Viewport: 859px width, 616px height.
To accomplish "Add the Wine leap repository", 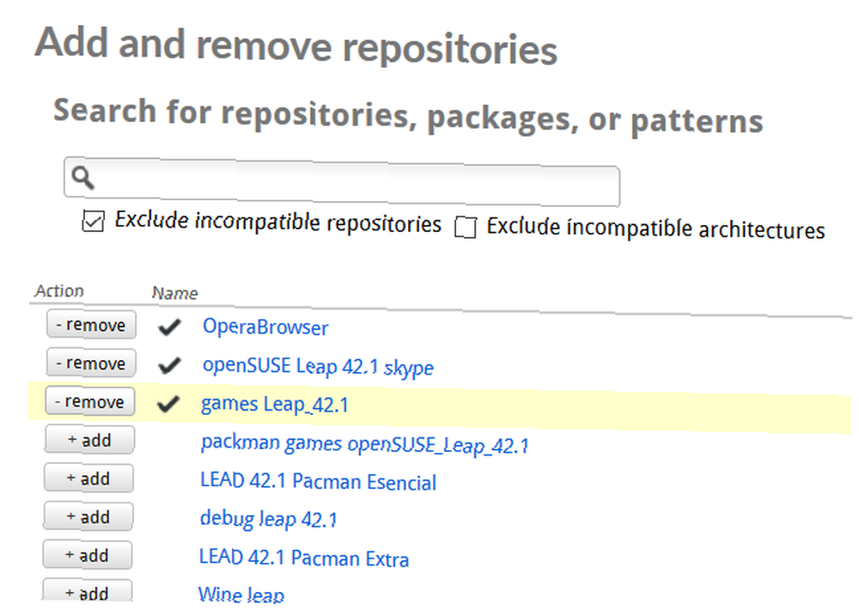I will (87, 591).
